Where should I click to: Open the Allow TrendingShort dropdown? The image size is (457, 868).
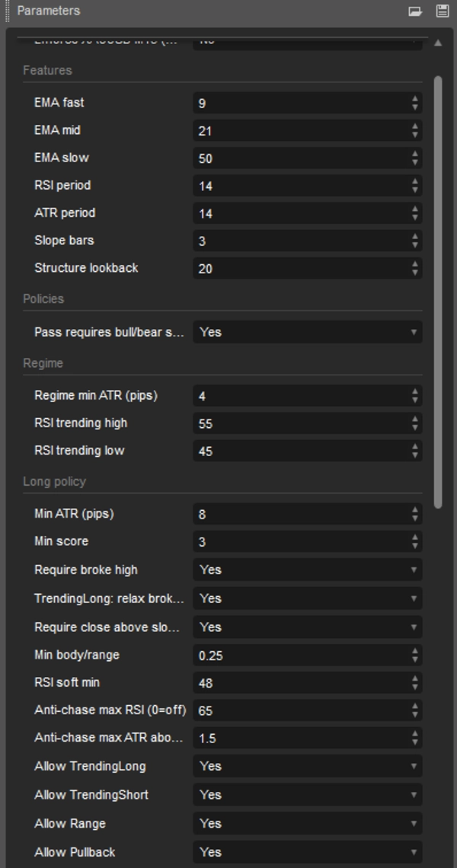point(308,795)
